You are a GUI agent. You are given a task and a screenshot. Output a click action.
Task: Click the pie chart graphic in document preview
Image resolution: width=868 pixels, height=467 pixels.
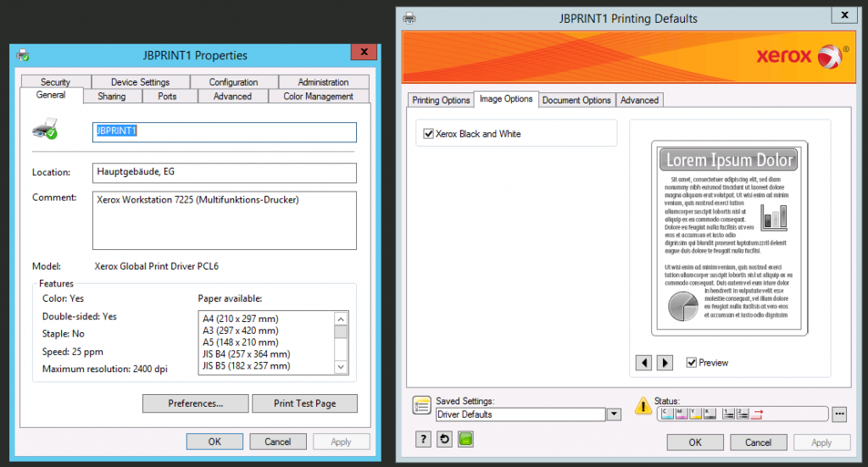pos(683,307)
